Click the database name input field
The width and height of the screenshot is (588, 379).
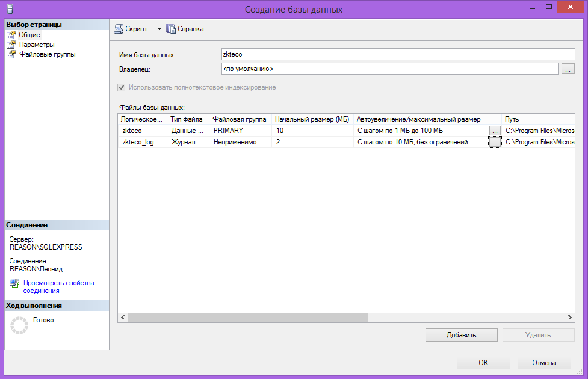tap(398, 54)
